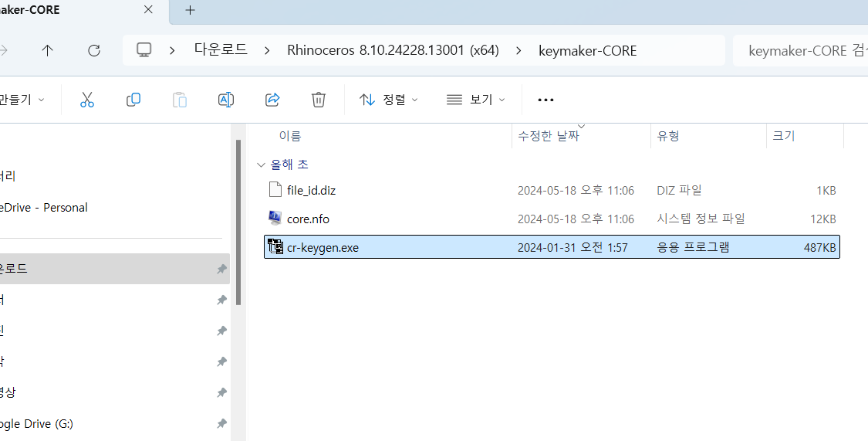Click the system info icon of core.nfo
The height and width of the screenshot is (441, 868).
[x=275, y=219]
